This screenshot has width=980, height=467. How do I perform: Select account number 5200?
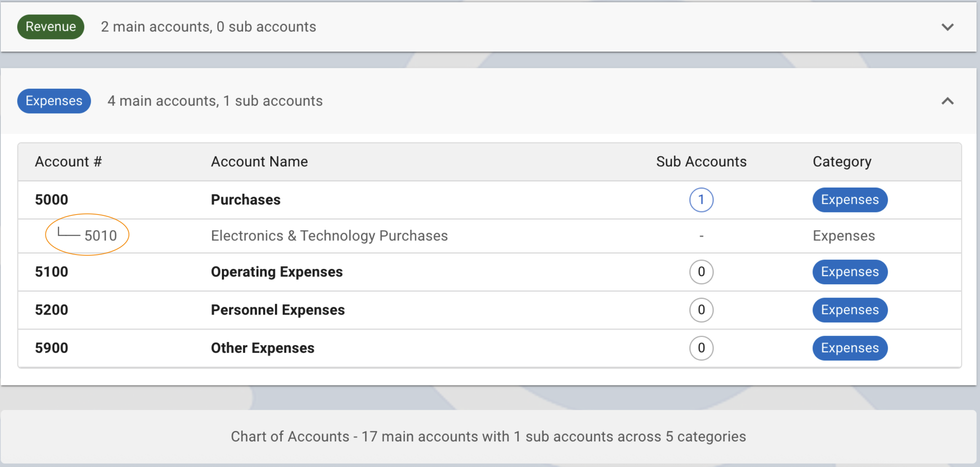51,310
